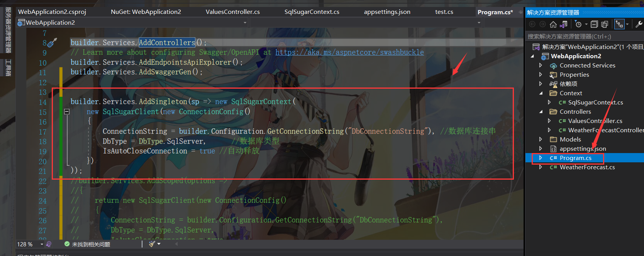Image resolution: width=644 pixels, height=256 pixels.
Task: Expand the 依赖项 dependencies node
Action: pos(541,84)
